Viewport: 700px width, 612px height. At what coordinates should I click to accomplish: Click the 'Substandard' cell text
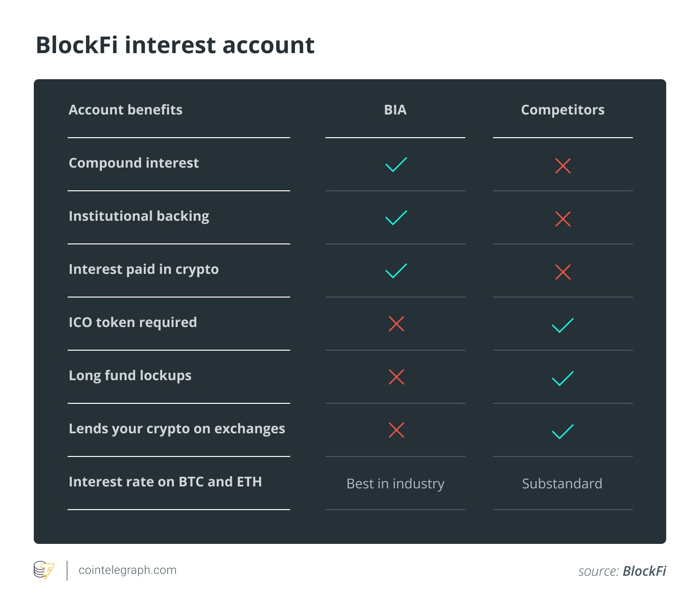click(562, 484)
